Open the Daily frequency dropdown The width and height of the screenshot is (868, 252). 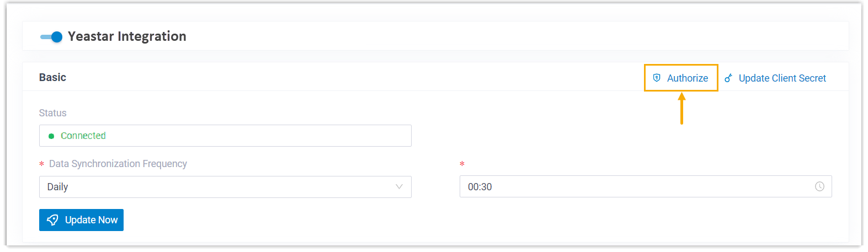click(225, 187)
